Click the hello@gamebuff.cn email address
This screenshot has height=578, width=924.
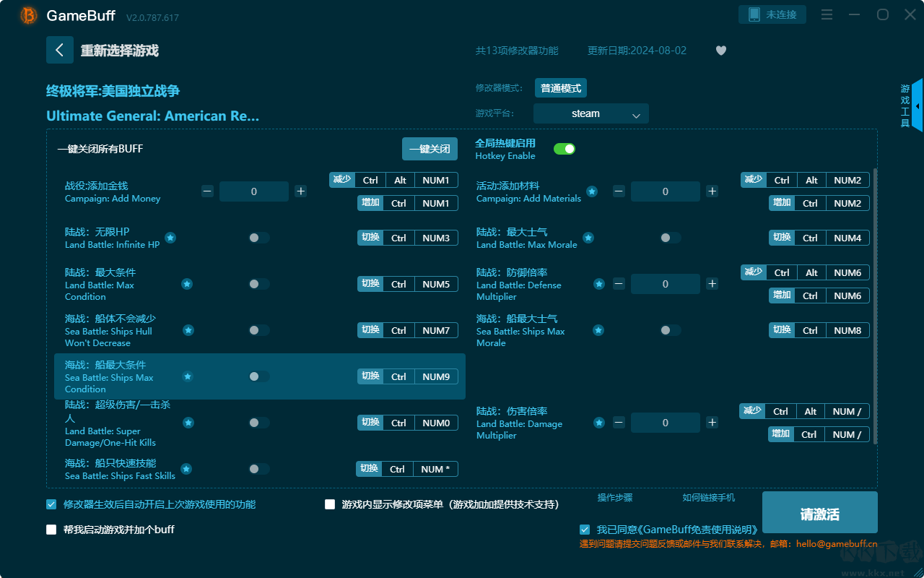[x=837, y=544]
